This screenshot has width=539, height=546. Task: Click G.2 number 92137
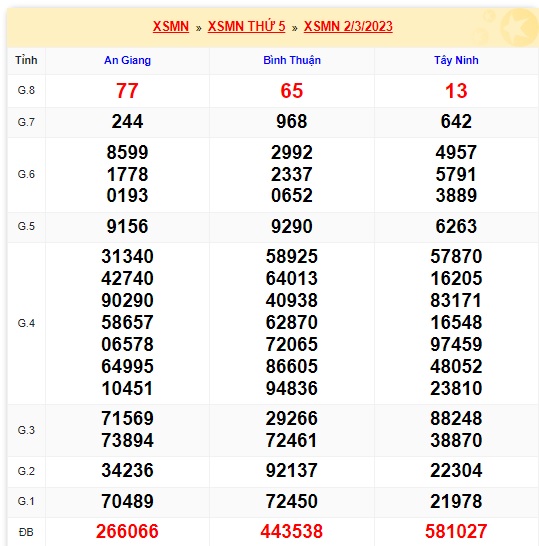pyautogui.click(x=292, y=470)
